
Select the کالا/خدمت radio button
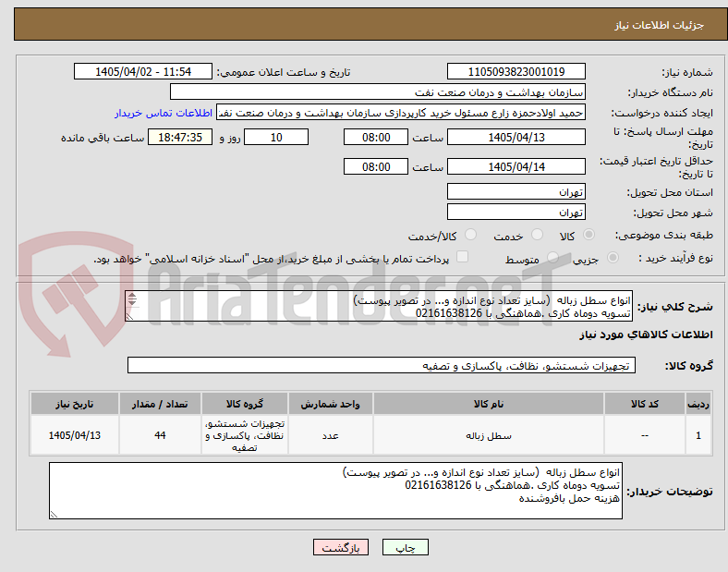(470, 235)
